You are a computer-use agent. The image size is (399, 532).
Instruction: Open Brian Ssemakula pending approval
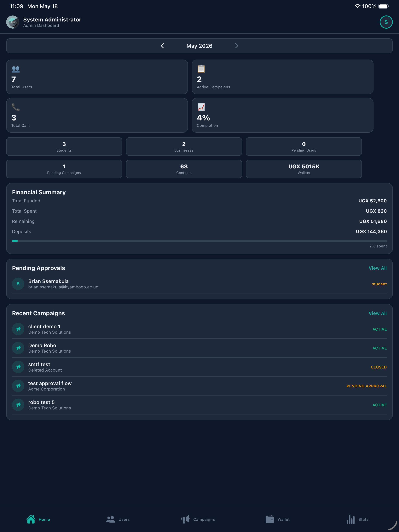click(199, 284)
